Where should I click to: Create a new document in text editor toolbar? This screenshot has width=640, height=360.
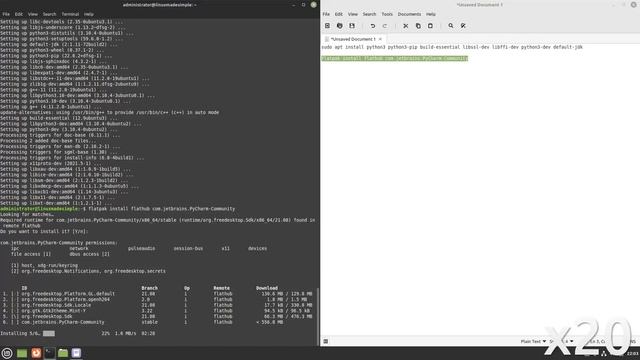pos(327,26)
